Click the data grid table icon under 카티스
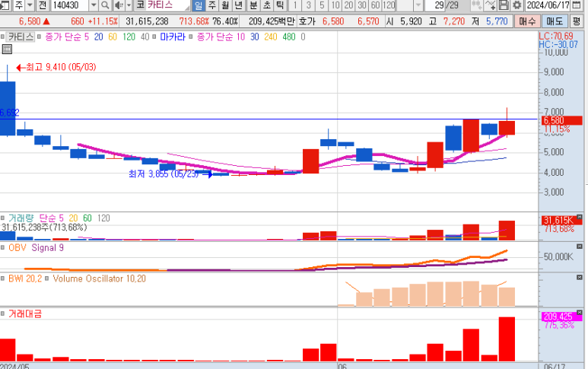This screenshot has height=369, width=588. pyautogui.click(x=7, y=49)
